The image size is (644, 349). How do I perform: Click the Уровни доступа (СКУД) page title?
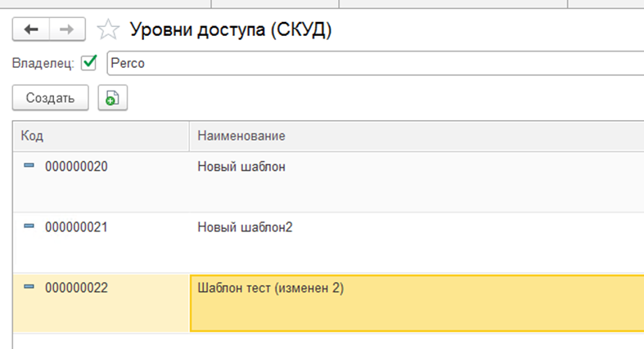(x=230, y=30)
